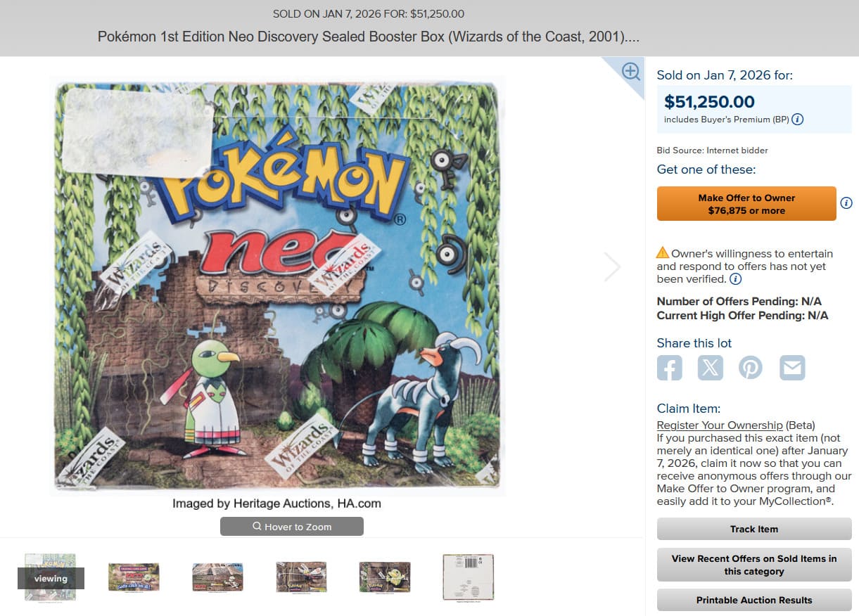The width and height of the screenshot is (859, 616).
Task: Click Make Offer to Owner button
Action: pos(746,204)
